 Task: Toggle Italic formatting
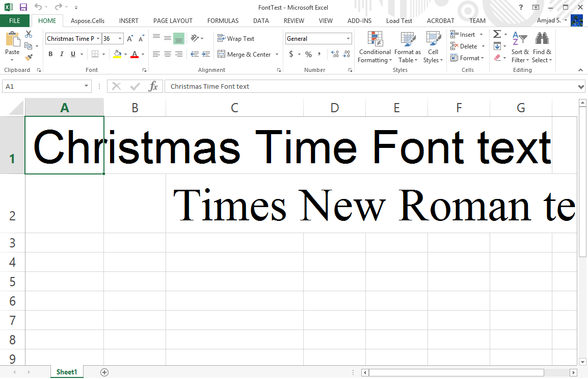(62, 54)
